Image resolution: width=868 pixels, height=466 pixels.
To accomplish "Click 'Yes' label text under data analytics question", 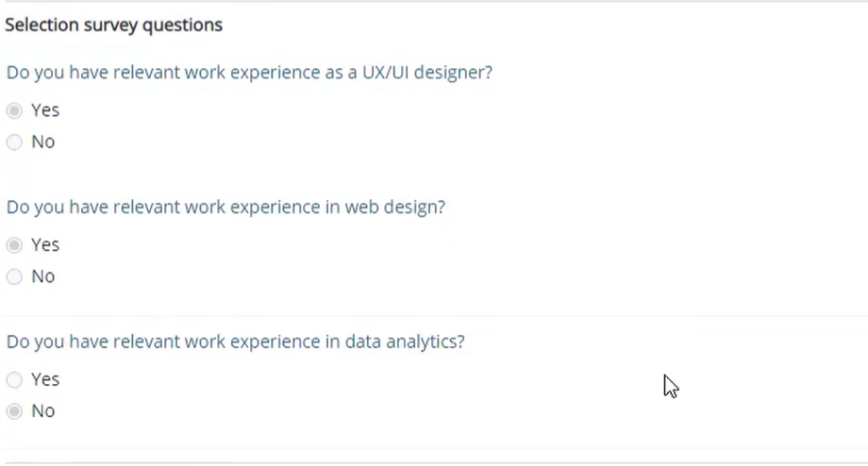I will coord(45,379).
